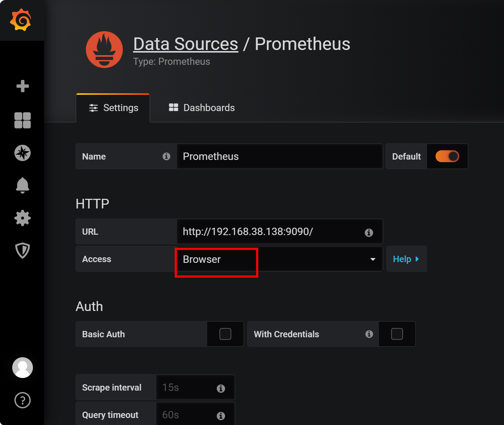Click the Scrape interval input field
Screen dimensions: 504x425
tap(195, 388)
